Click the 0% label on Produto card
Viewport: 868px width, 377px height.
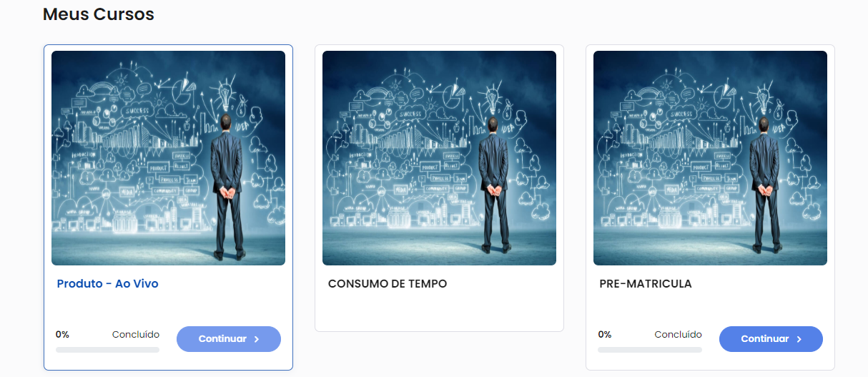point(62,334)
